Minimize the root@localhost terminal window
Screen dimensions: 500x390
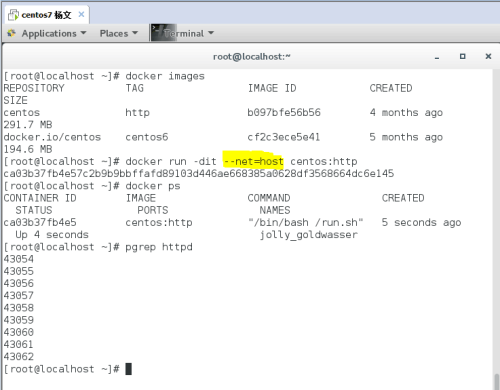tap(437, 57)
